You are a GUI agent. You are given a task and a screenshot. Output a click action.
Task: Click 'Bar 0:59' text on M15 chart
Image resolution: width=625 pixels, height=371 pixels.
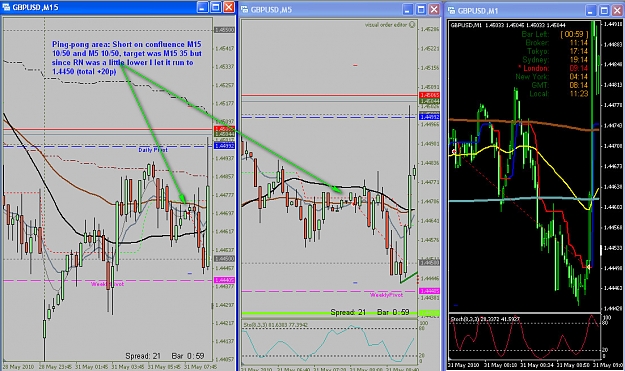[188, 356]
